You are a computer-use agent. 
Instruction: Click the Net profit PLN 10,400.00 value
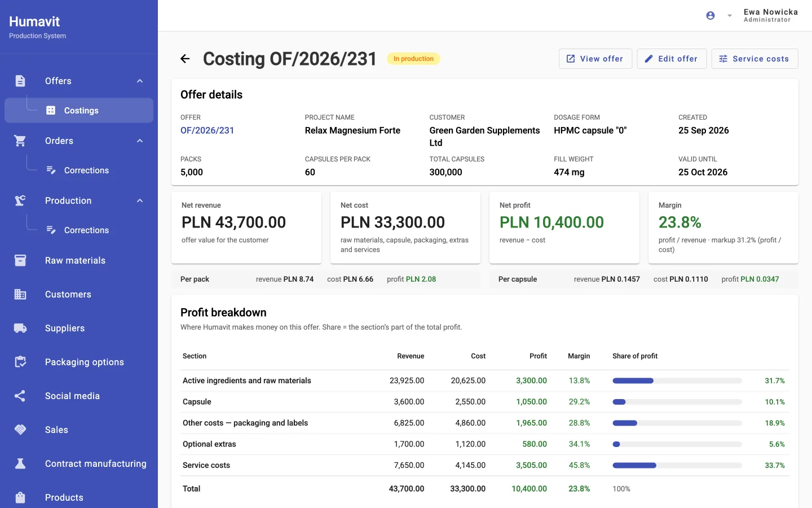tap(551, 222)
